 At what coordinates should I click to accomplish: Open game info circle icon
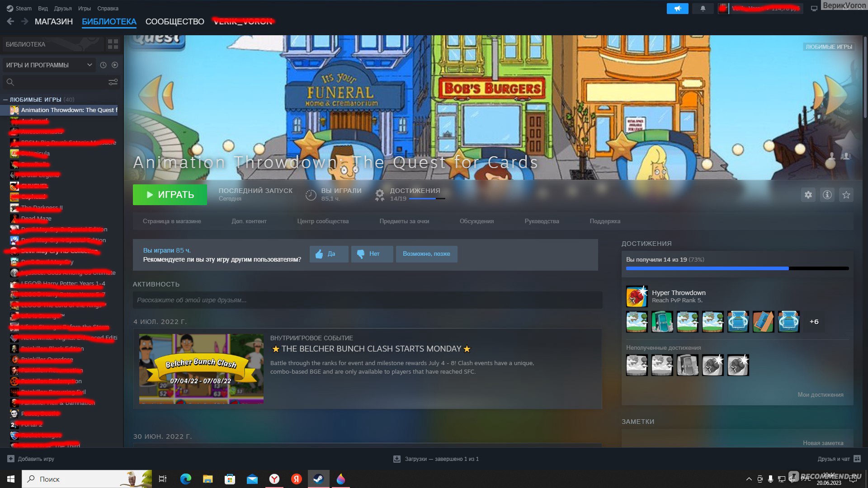point(827,195)
